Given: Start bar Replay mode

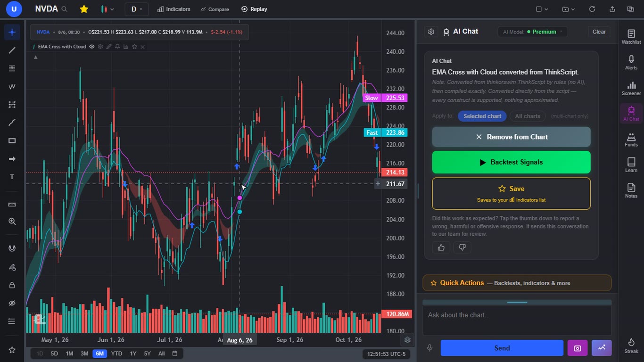Looking at the screenshot, I should (254, 9).
